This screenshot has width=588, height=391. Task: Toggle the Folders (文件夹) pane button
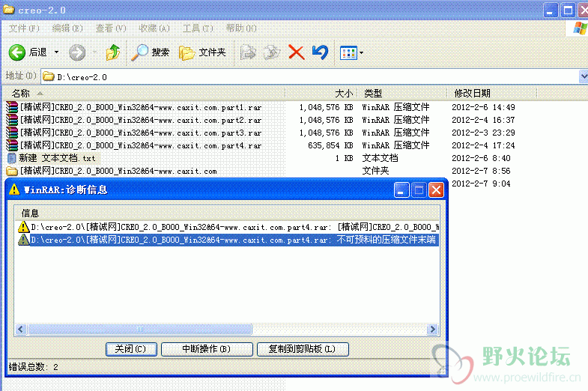click(x=202, y=52)
